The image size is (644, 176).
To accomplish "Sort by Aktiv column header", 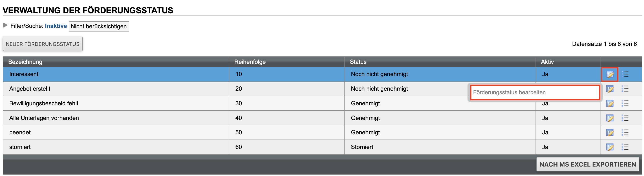I will (547, 62).
